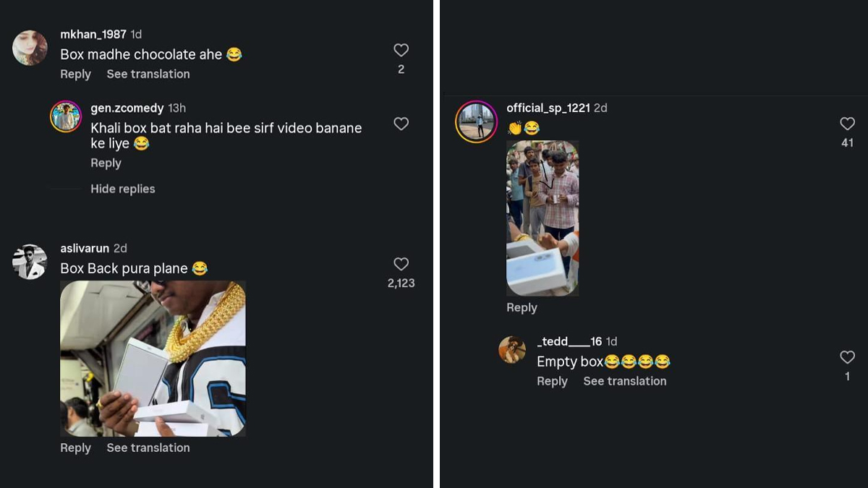Collapse thread with Hide replies
This screenshot has height=488, width=868.
pyautogui.click(x=123, y=189)
